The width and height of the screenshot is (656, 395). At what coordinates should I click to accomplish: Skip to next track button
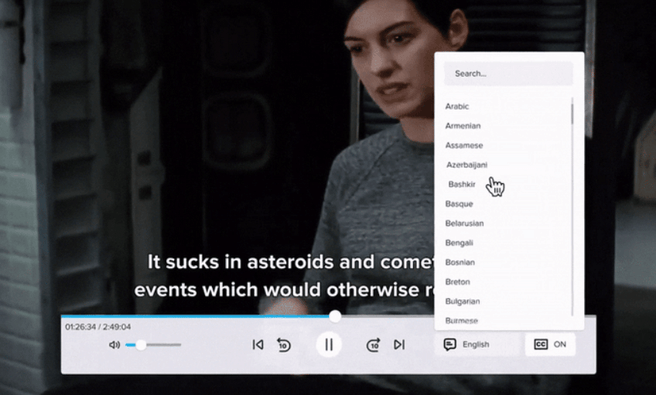click(x=399, y=344)
